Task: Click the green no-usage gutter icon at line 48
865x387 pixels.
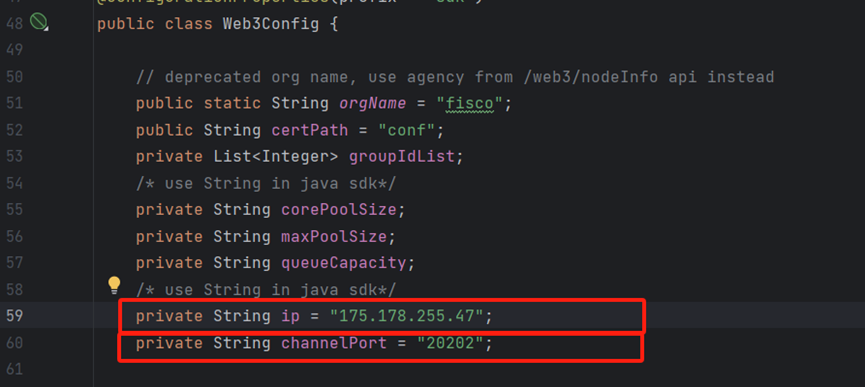Action: point(39,23)
